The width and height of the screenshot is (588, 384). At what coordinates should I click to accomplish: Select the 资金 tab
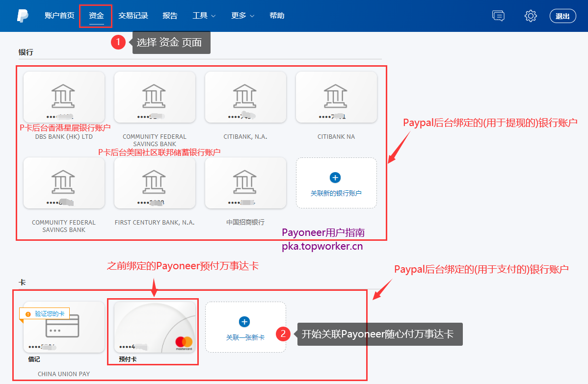coord(96,15)
